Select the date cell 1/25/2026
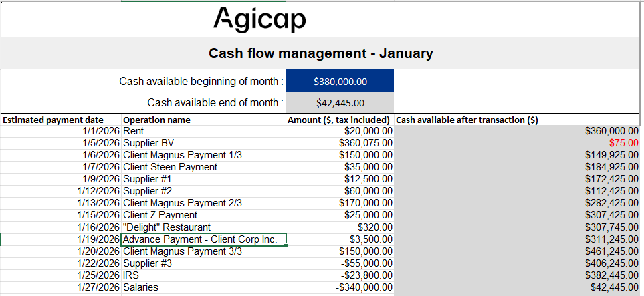This screenshot has height=296, width=644. (62, 275)
